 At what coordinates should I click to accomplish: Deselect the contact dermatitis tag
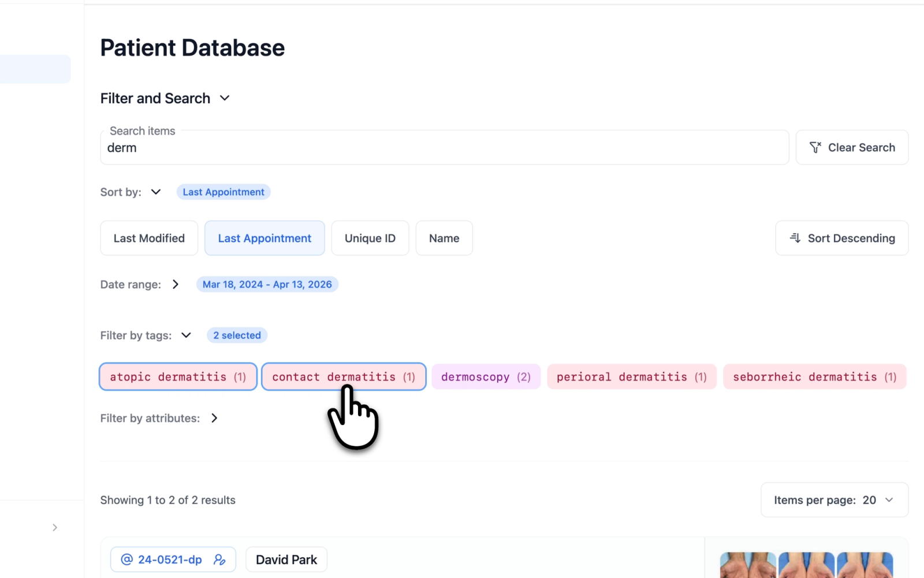point(344,376)
